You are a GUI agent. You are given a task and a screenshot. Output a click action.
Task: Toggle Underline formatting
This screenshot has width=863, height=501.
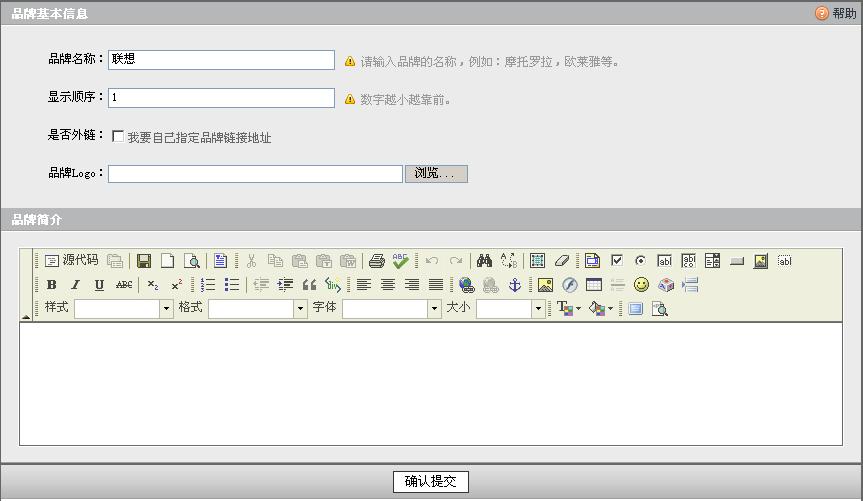tap(99, 285)
